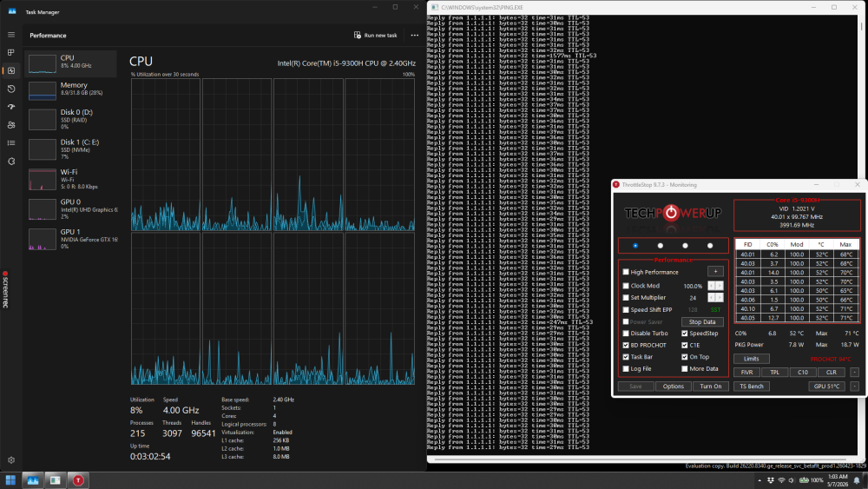Click the Stop Data button

[x=702, y=321]
